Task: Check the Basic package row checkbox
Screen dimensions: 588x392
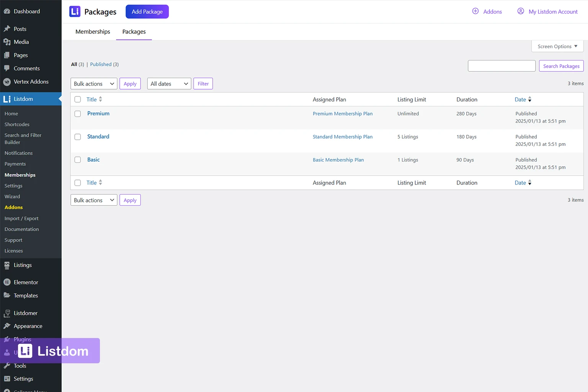Action: tap(78, 160)
